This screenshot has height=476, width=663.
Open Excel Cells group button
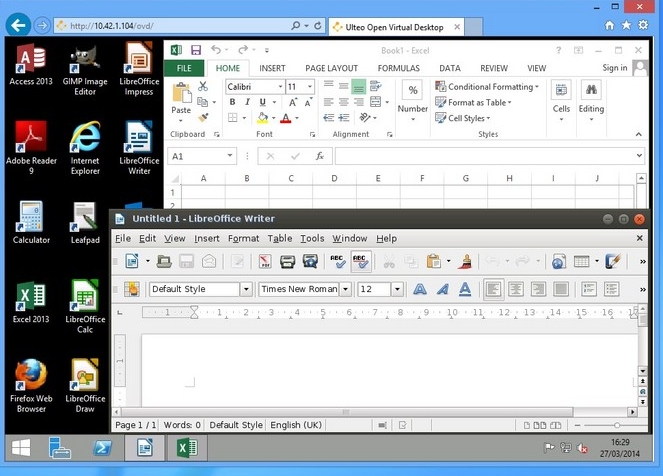pyautogui.click(x=561, y=101)
